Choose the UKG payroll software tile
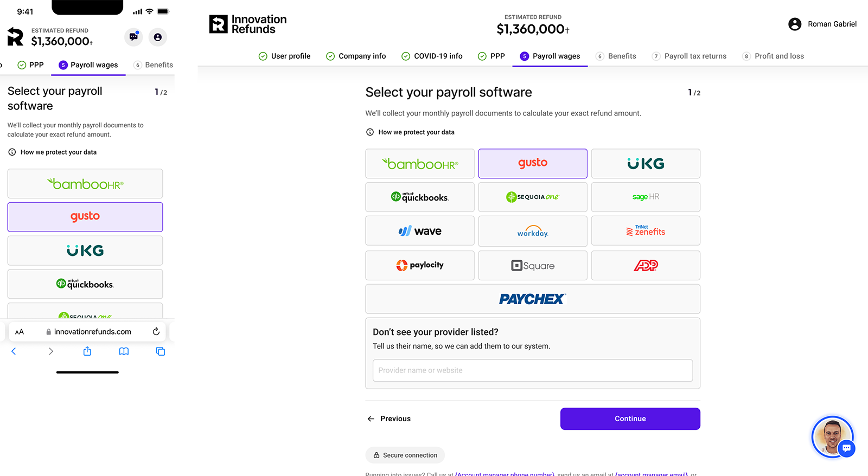868x476 pixels. [646, 163]
